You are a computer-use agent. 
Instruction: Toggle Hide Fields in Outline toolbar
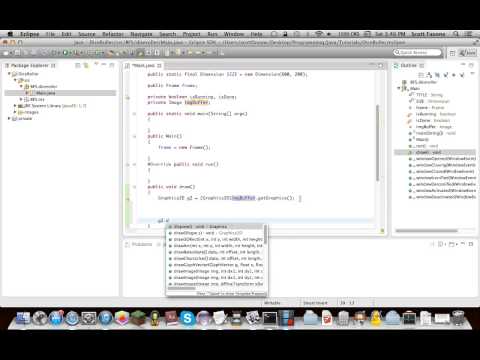click(x=437, y=75)
